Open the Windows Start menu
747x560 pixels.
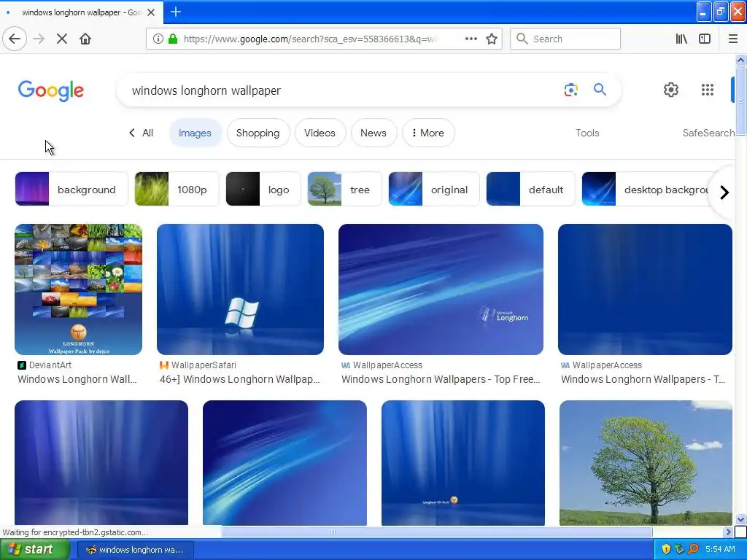coord(35,550)
